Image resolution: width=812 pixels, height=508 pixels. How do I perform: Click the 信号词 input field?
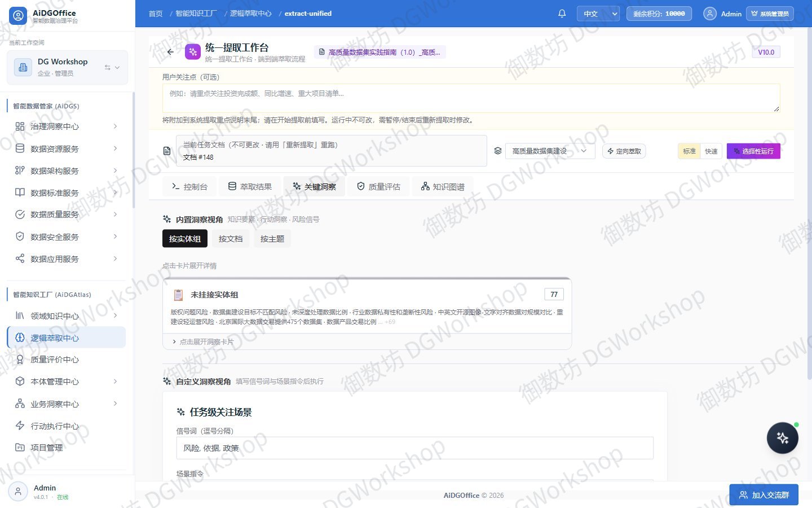click(x=414, y=448)
